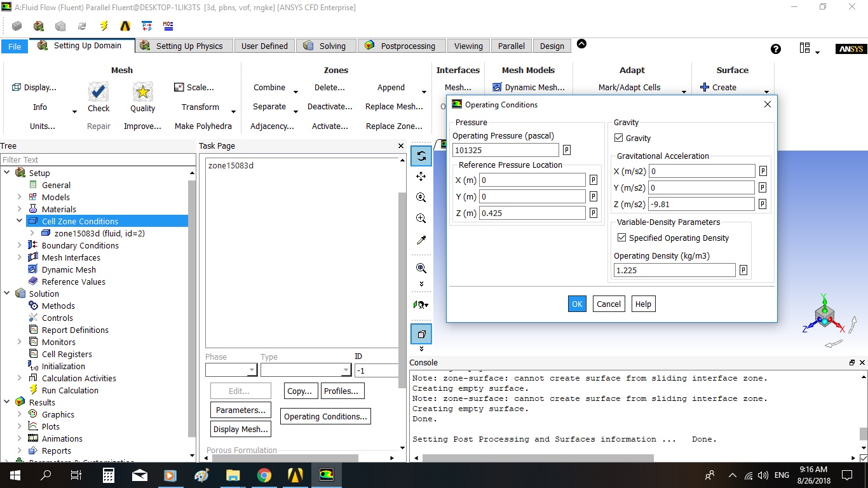Open Windows Calculator from taskbar
The height and width of the screenshot is (488, 868).
(x=109, y=475)
